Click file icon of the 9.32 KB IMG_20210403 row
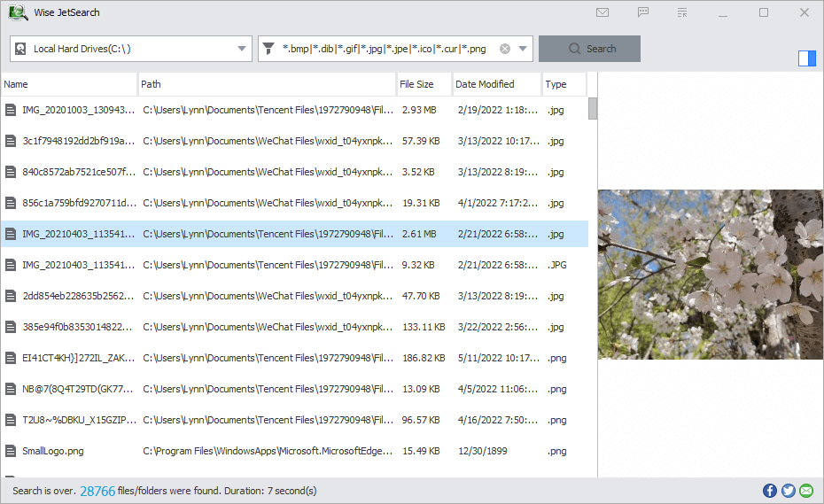 pyautogui.click(x=11, y=265)
